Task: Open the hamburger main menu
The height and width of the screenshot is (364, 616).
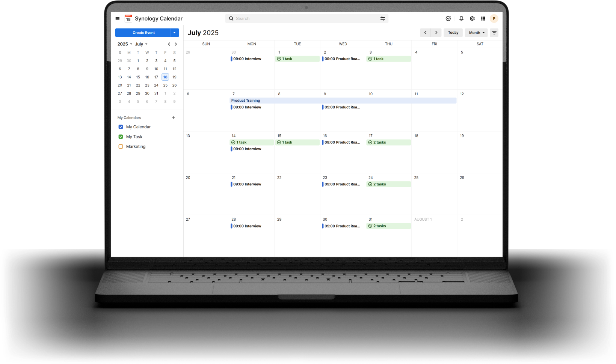Action: click(118, 18)
